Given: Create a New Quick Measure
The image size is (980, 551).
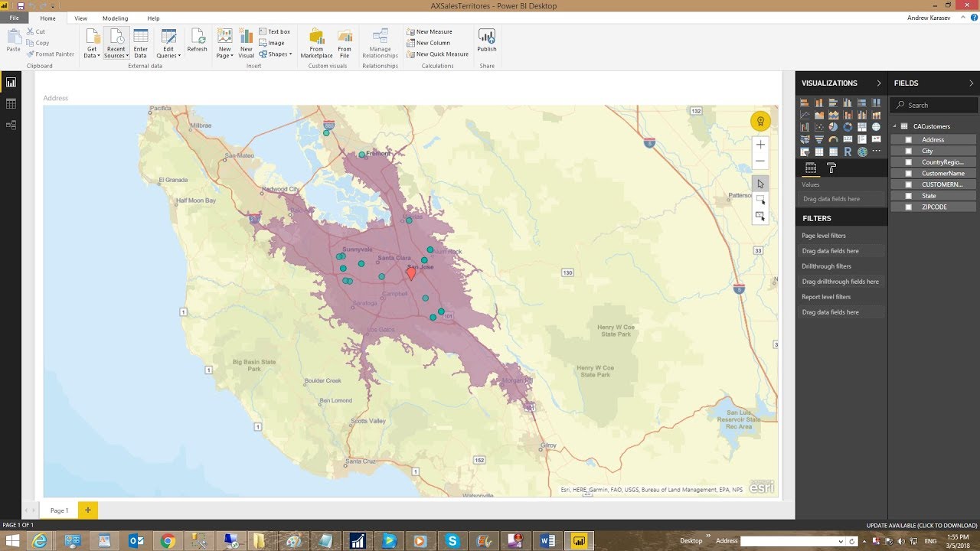Looking at the screenshot, I should pos(437,54).
